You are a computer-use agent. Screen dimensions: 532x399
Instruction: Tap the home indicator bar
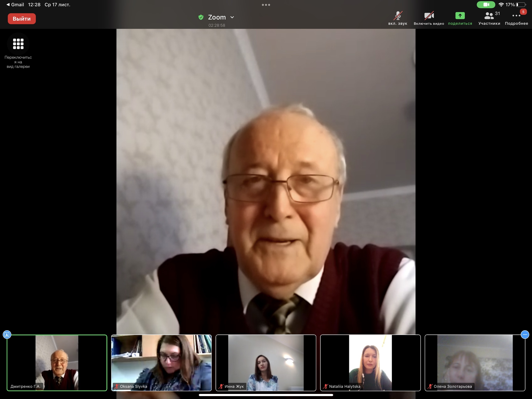coord(266,395)
